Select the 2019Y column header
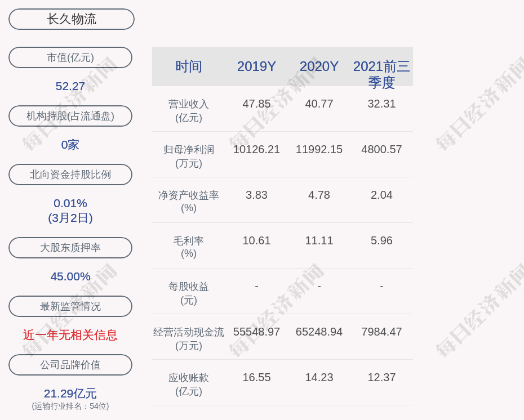This screenshot has height=420, width=524. point(256,66)
